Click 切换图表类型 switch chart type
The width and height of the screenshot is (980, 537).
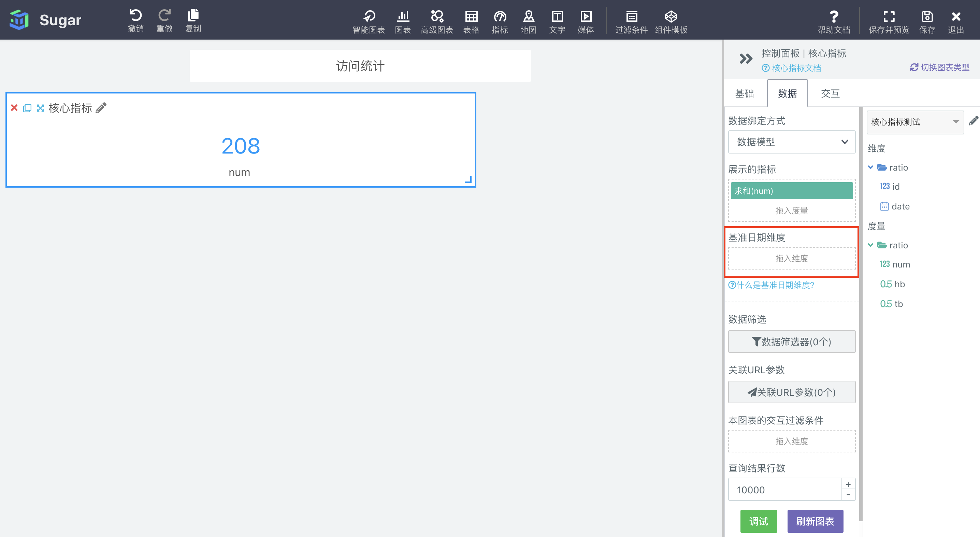click(x=940, y=67)
